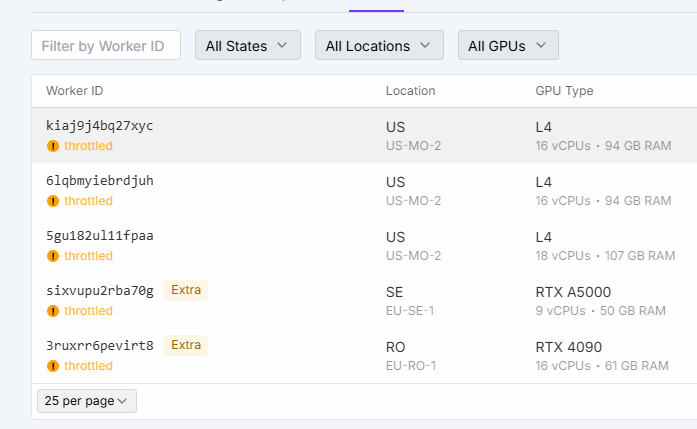Focus the Filter by Worker ID field
The height and width of the screenshot is (429, 697).
click(106, 45)
